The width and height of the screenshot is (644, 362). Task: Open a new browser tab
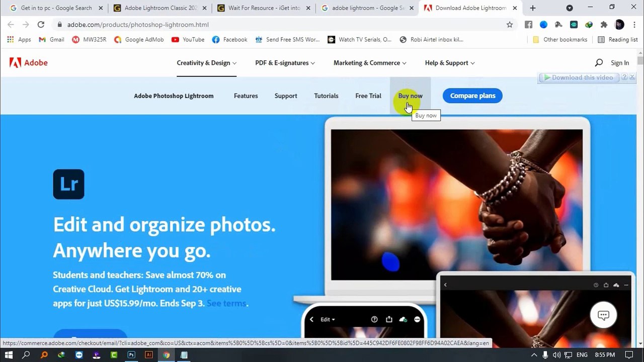click(x=533, y=8)
